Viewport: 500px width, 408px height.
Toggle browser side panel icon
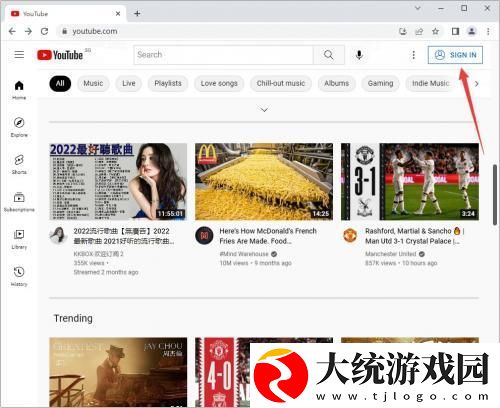click(x=455, y=31)
